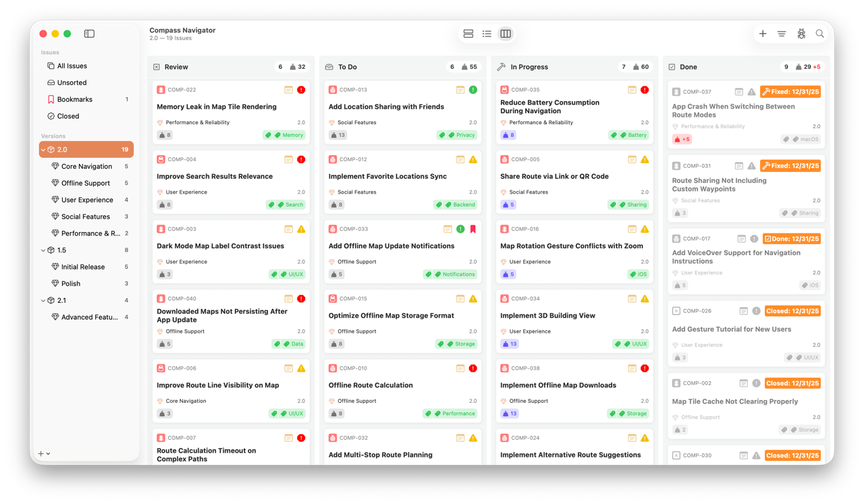
Task: Click the inbox icon of To Do column
Action: coord(329,67)
